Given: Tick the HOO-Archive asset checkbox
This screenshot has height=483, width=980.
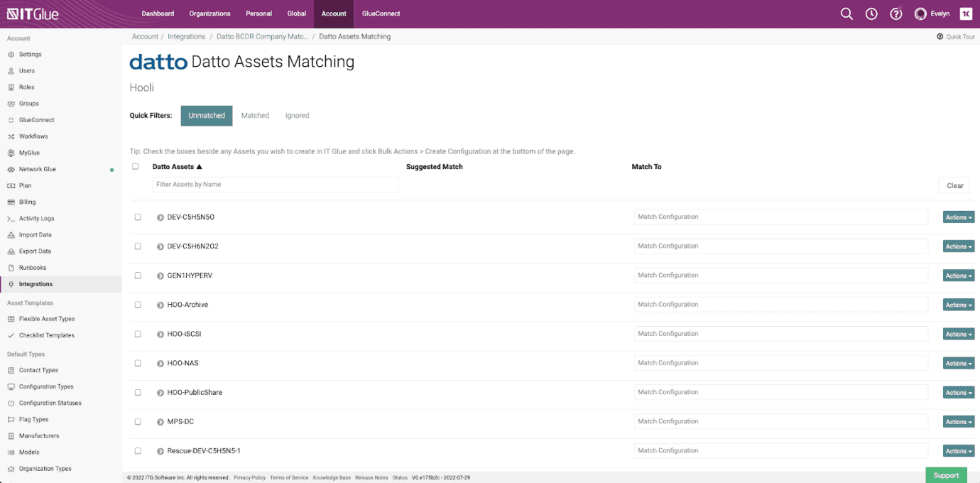Looking at the screenshot, I should tap(138, 305).
